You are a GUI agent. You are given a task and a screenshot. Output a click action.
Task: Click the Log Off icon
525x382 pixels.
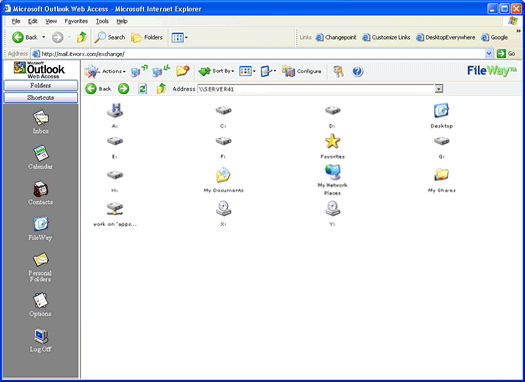[41, 336]
